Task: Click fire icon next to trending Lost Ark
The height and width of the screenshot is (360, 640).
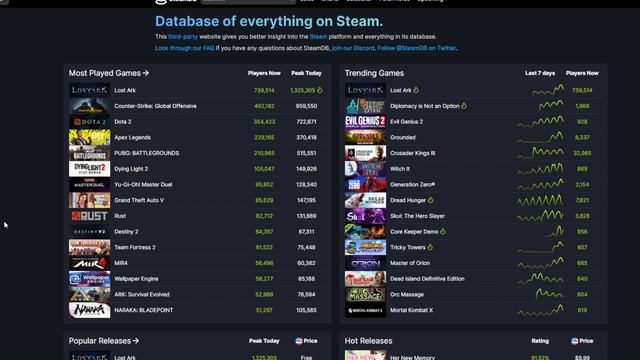Action: tap(416, 90)
